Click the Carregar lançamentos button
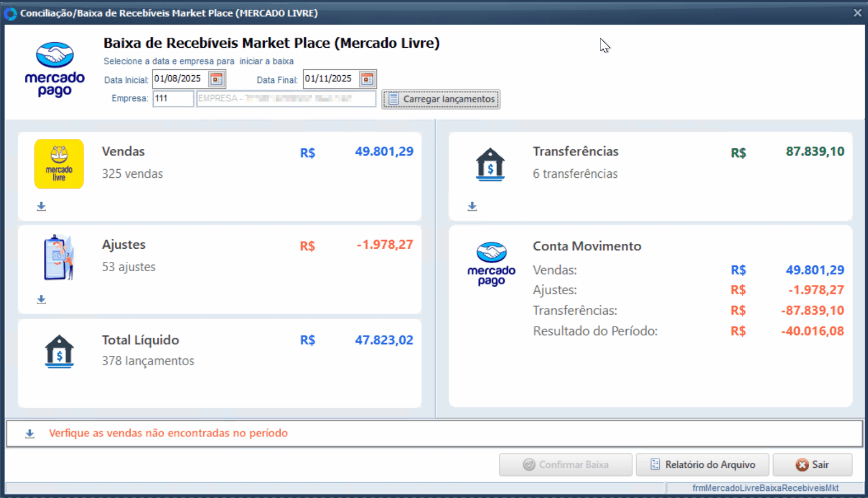Viewport: 868px width, 498px height. [x=441, y=99]
